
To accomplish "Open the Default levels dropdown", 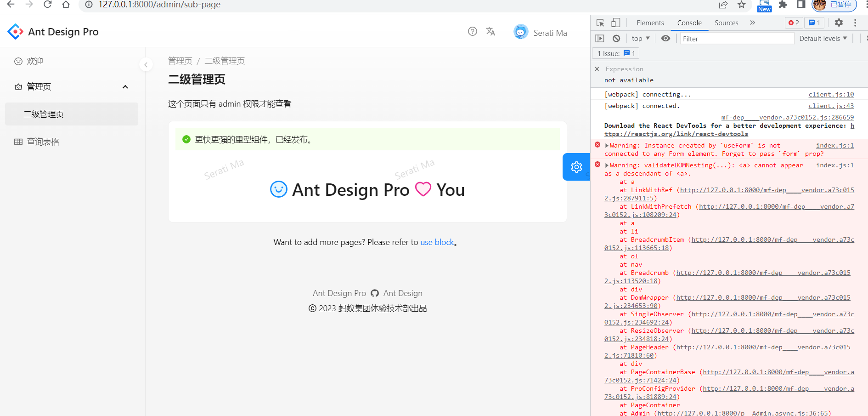I will (823, 38).
